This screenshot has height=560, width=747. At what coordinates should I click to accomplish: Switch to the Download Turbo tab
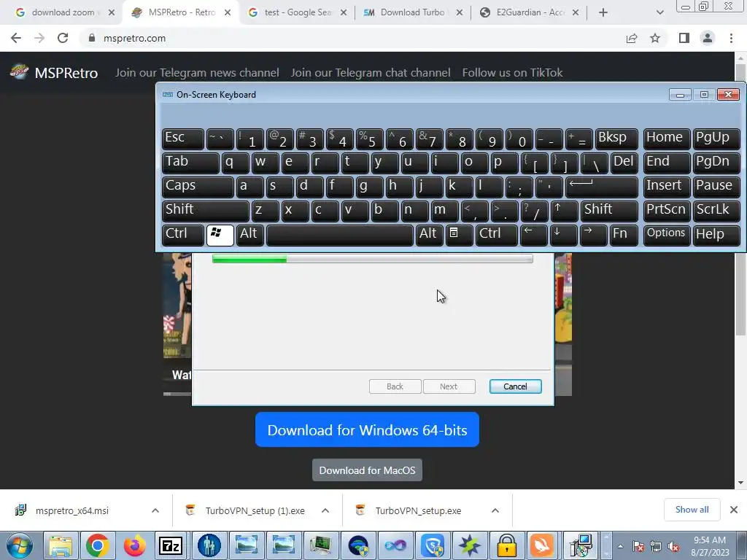413,12
